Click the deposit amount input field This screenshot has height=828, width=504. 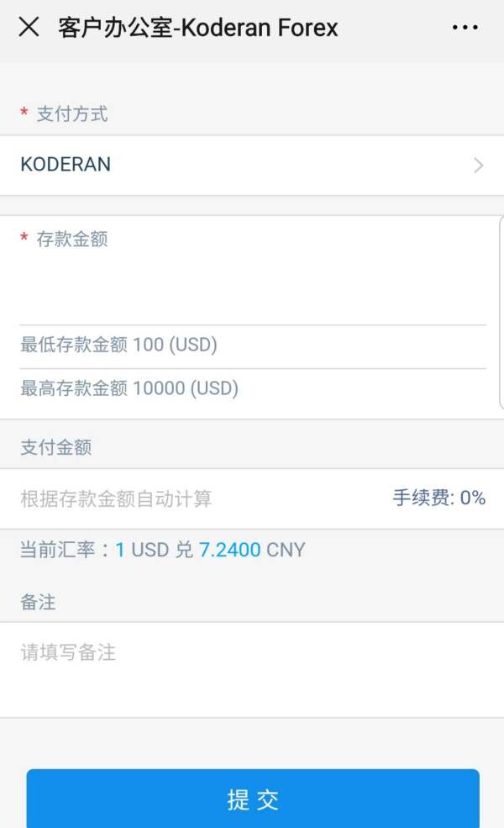pyautogui.click(x=252, y=286)
